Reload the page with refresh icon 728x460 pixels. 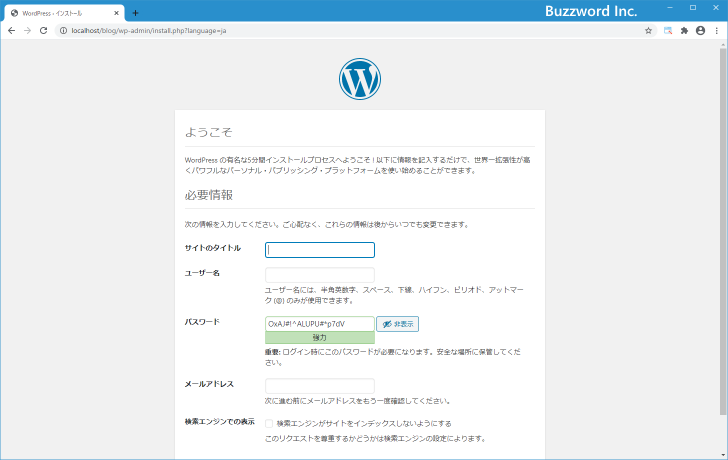point(43,31)
